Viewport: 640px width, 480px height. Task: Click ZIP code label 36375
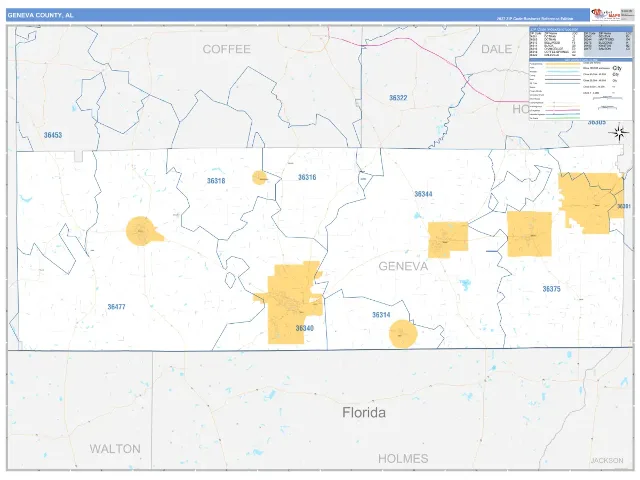click(x=551, y=289)
